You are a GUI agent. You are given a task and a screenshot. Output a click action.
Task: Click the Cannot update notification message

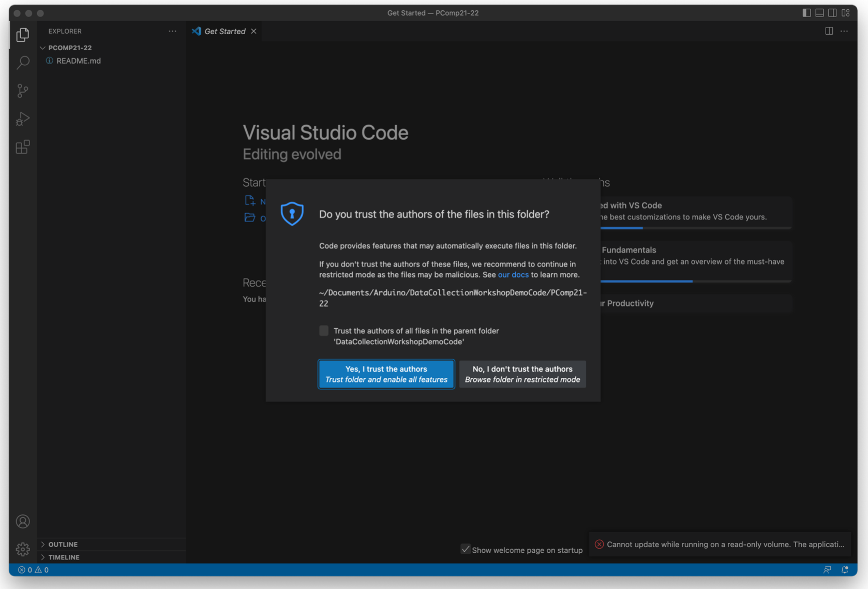coord(725,544)
